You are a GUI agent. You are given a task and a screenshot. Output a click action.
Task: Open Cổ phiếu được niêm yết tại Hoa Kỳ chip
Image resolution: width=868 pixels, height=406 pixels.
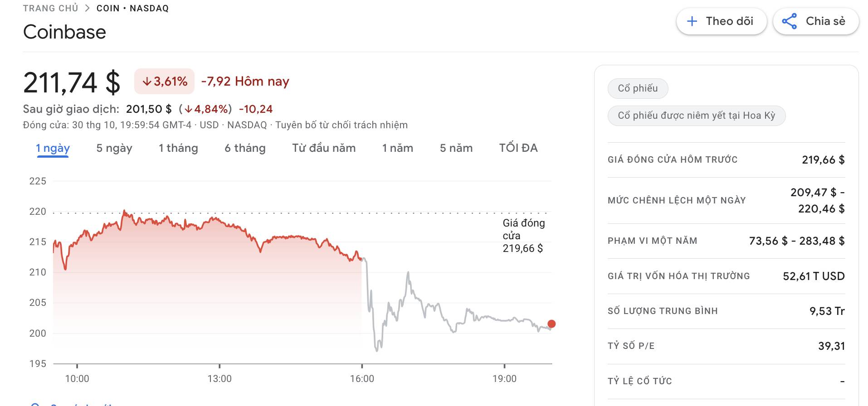pyautogui.click(x=696, y=116)
